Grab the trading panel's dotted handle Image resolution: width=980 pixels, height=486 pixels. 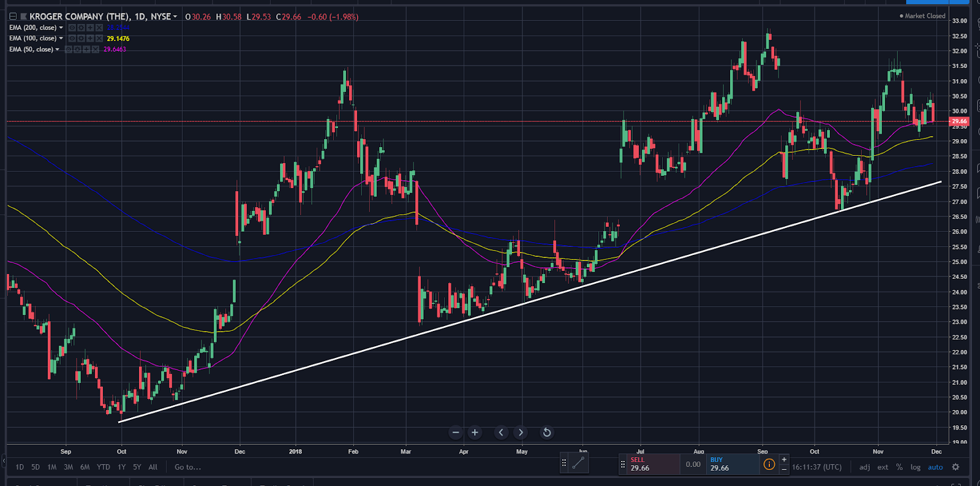623,464
